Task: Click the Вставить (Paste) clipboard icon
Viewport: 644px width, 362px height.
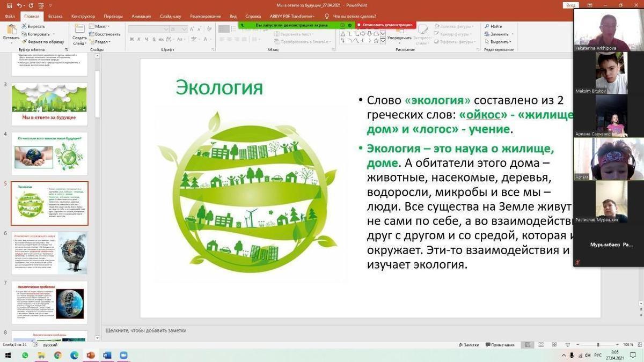Action: 11,32
